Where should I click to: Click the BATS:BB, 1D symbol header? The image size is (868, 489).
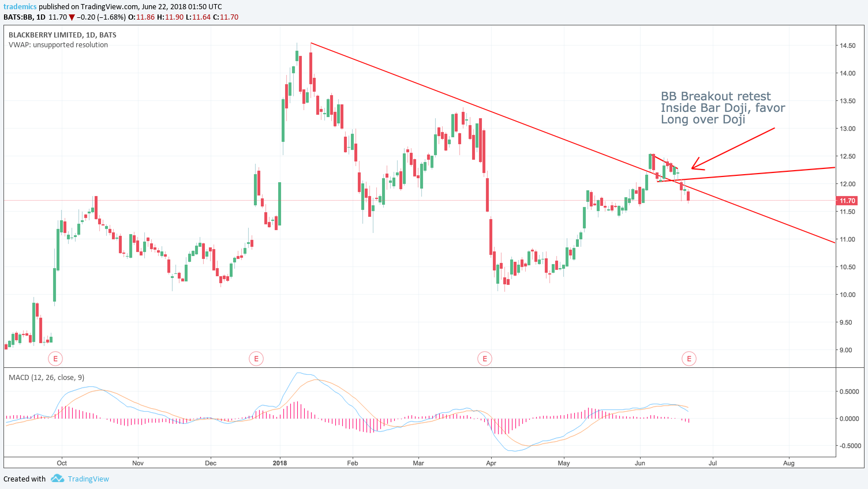(x=24, y=17)
